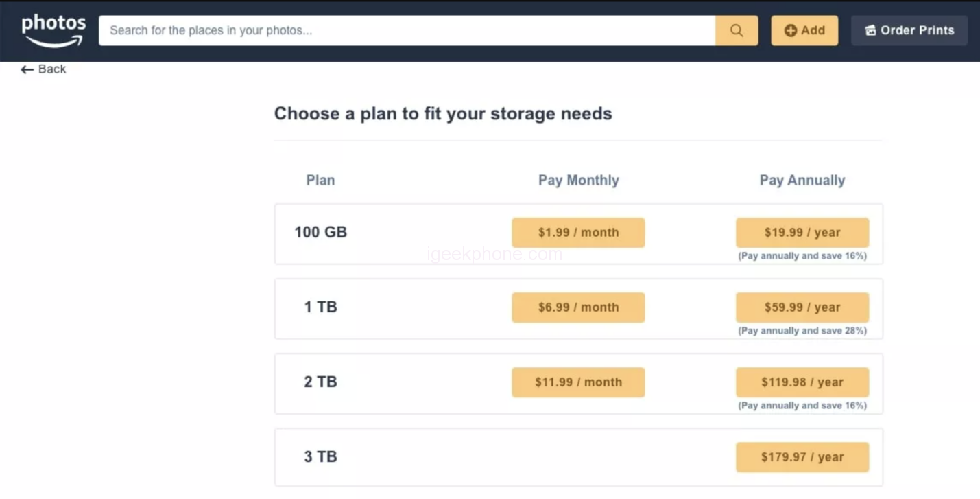Pick 2 TB for $119.98 per year
This screenshot has height=499, width=980.
tap(802, 382)
